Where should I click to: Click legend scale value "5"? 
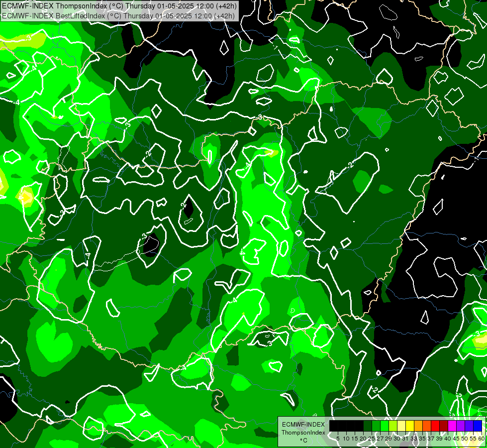338,439
